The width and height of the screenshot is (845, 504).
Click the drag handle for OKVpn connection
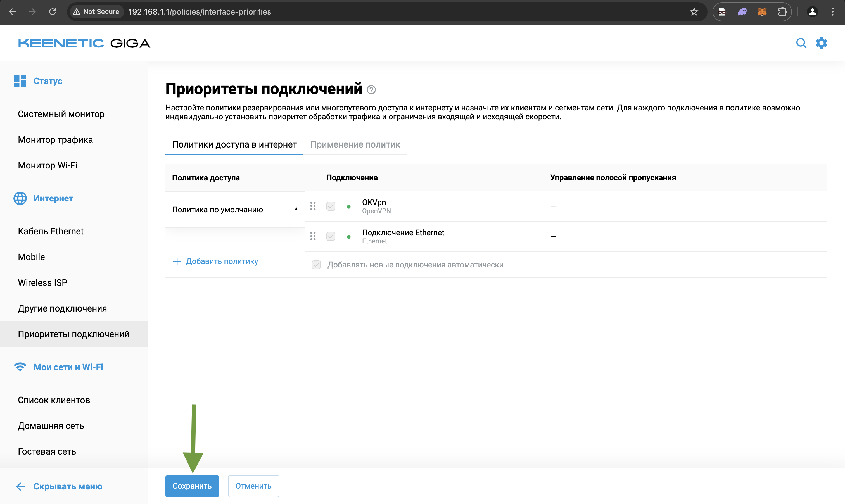(x=313, y=206)
